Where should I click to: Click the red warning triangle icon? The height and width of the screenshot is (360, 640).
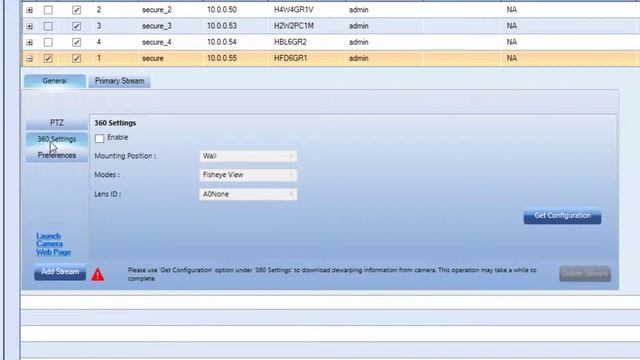pos(98,274)
